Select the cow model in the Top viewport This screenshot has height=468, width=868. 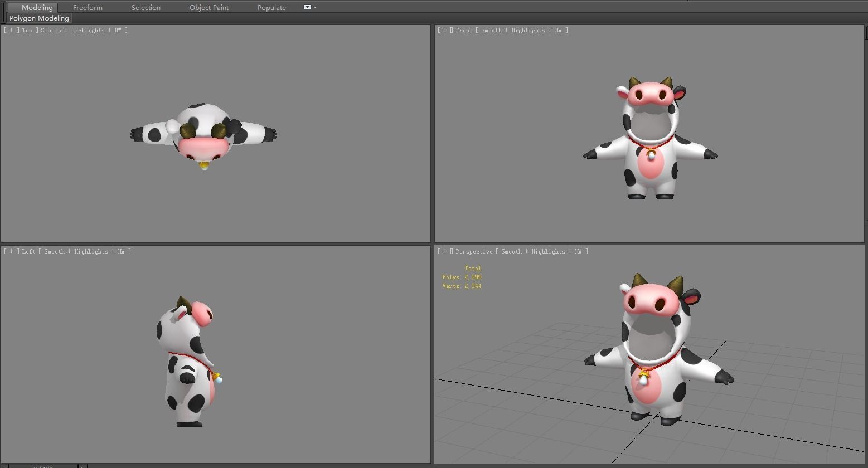[203, 135]
